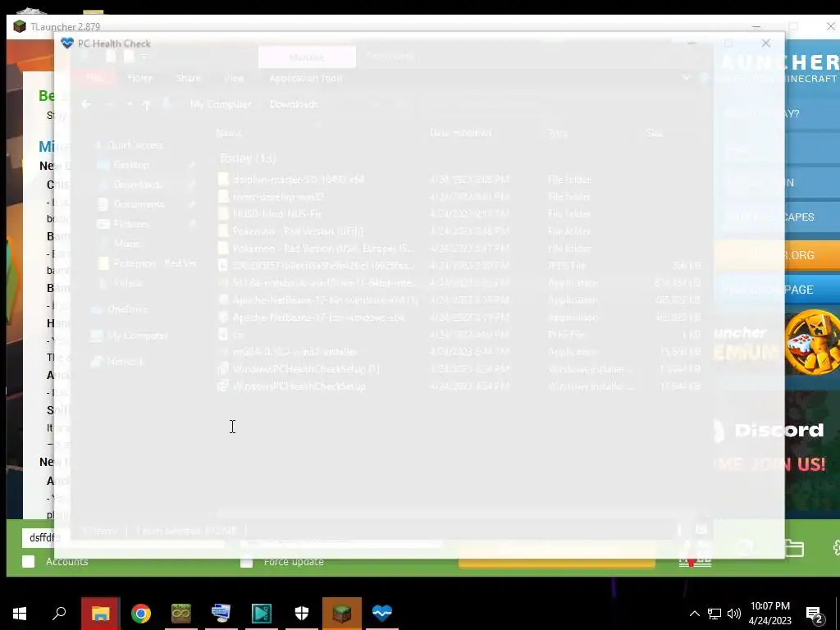Open the taskbar clock showing 10:07 PM
Viewport: 840px width, 630px height.
pos(769,614)
